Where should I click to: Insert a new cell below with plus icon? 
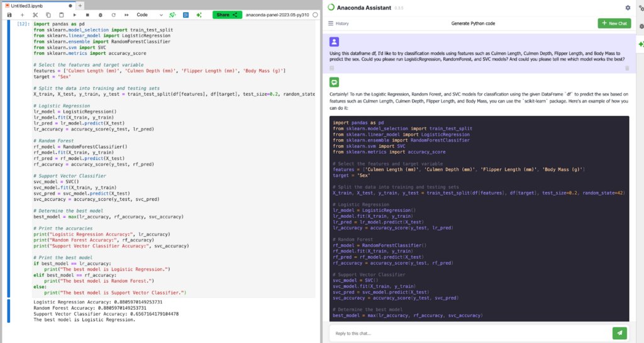click(x=22, y=15)
